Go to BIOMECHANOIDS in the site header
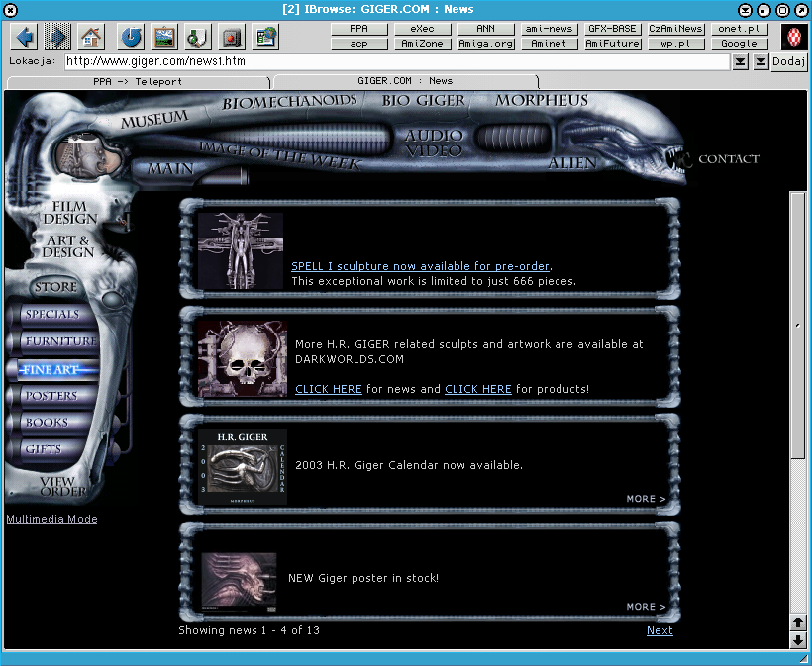This screenshot has height=666, width=812. point(289,101)
